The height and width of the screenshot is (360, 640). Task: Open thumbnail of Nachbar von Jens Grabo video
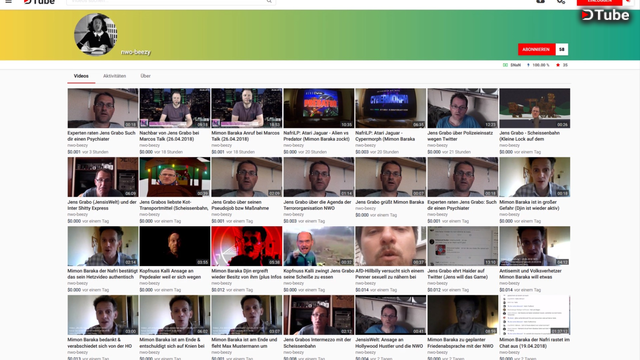click(x=175, y=108)
